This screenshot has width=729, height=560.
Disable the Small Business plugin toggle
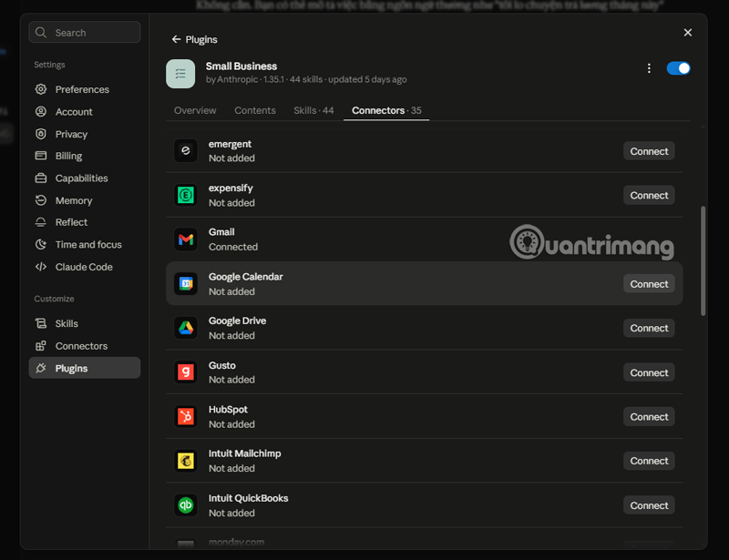click(x=678, y=68)
